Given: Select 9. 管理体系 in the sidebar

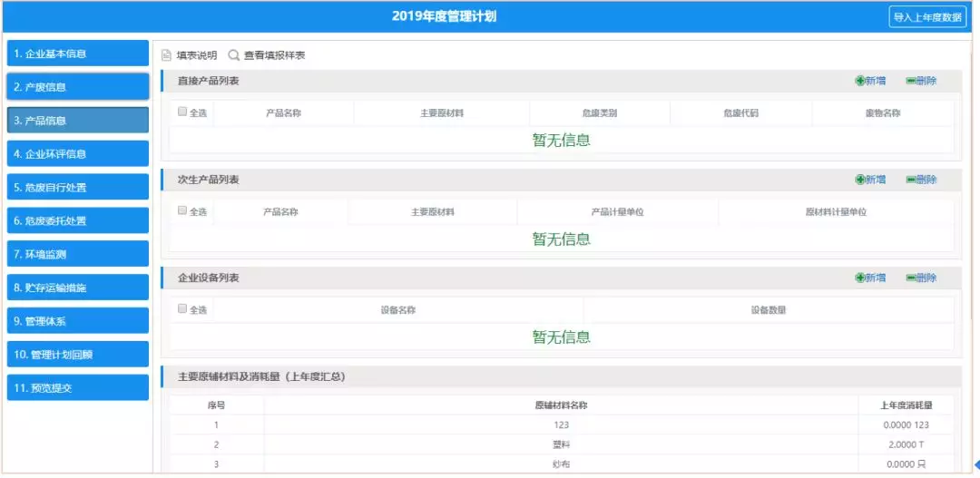Looking at the screenshot, I should point(77,321).
